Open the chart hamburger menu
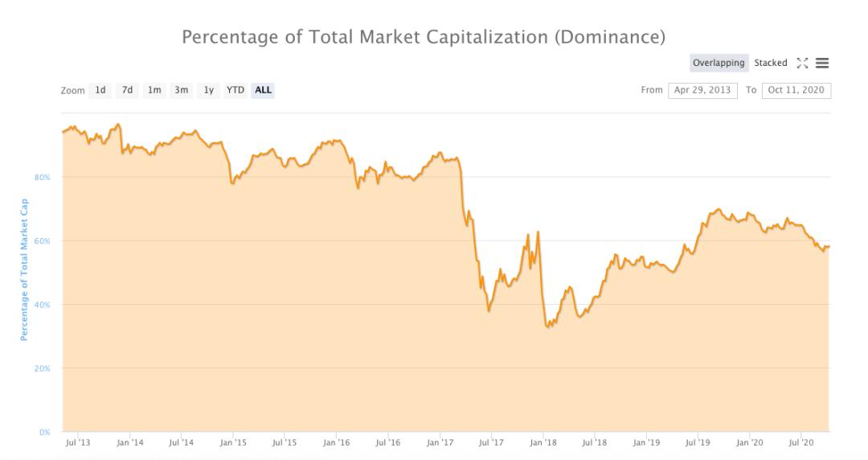 [822, 63]
